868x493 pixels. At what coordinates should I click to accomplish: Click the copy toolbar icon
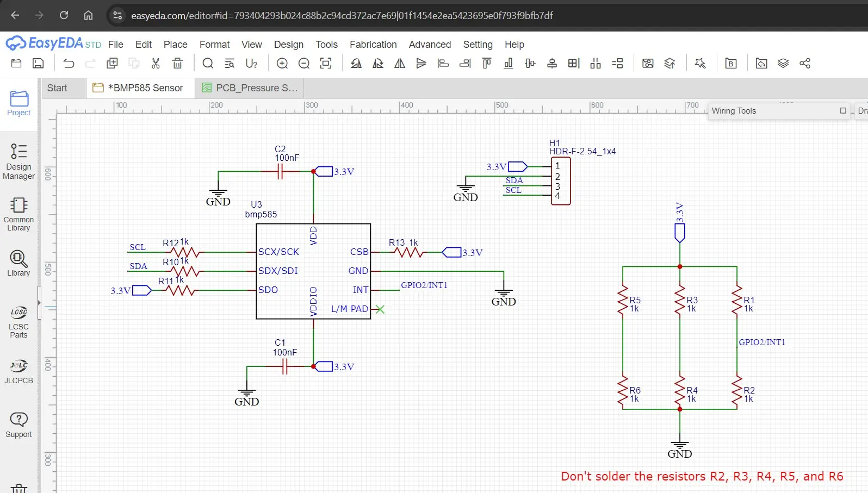click(x=112, y=63)
